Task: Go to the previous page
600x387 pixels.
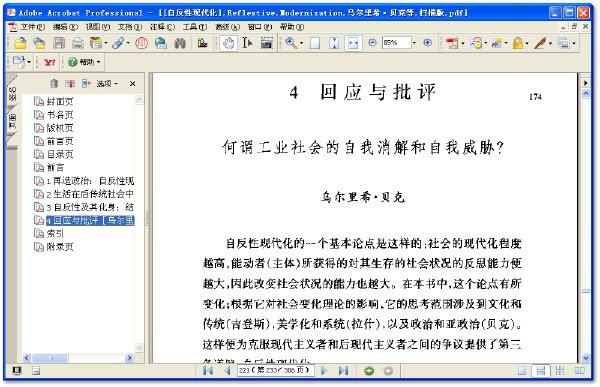Action: pos(227,371)
